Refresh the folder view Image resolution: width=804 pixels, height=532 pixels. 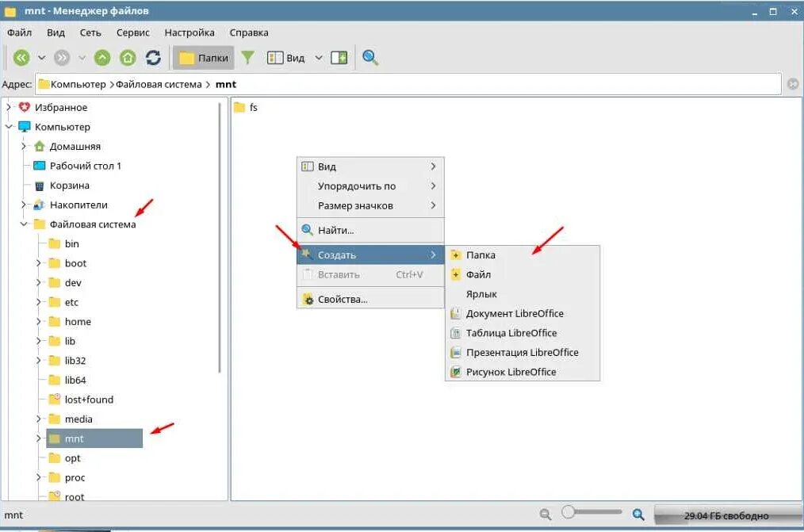tap(153, 57)
